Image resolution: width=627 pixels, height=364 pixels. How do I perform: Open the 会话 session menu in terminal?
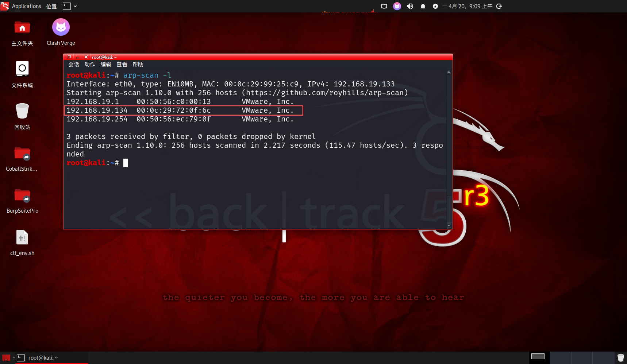click(74, 65)
